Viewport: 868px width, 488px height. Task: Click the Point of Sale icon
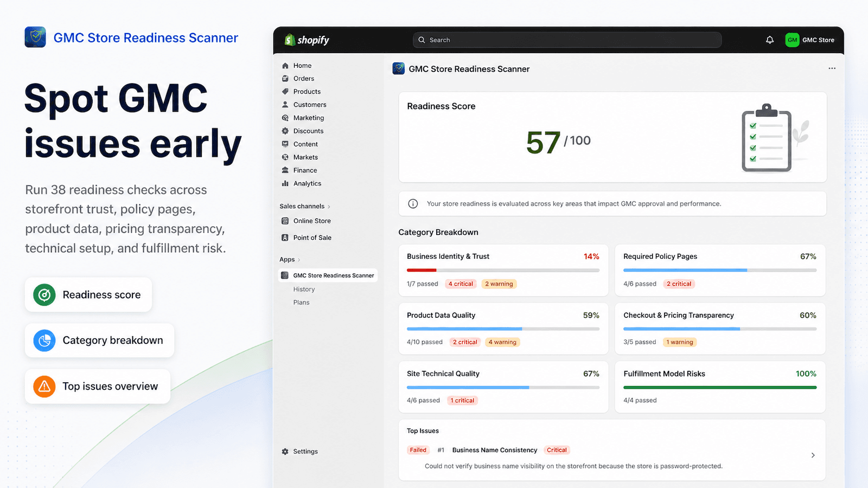click(285, 237)
